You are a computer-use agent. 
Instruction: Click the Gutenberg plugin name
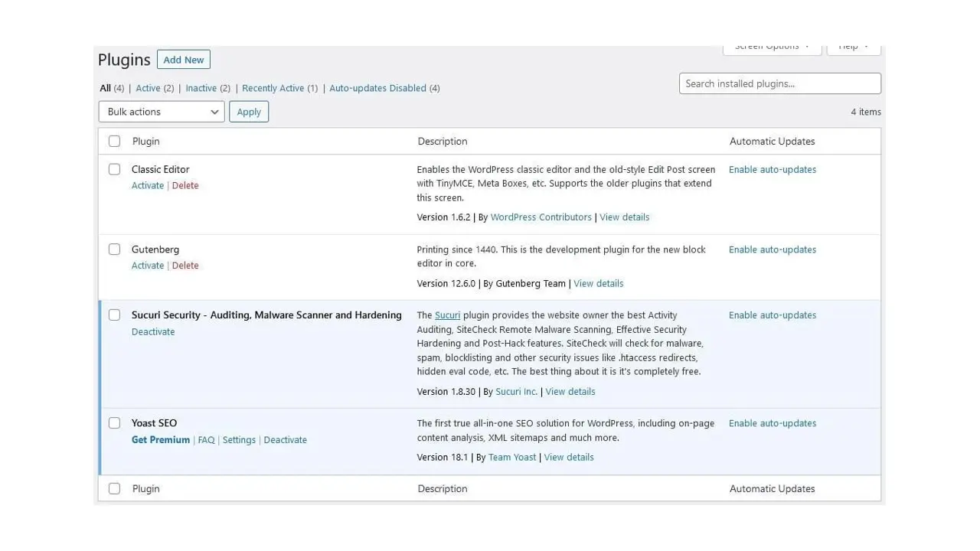[x=155, y=249]
